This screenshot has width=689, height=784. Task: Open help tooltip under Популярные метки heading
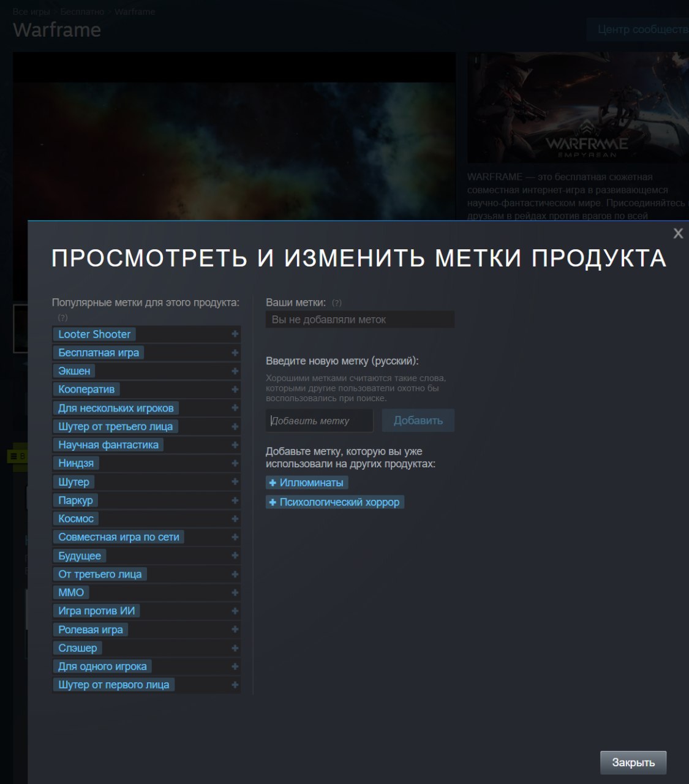pyautogui.click(x=62, y=317)
